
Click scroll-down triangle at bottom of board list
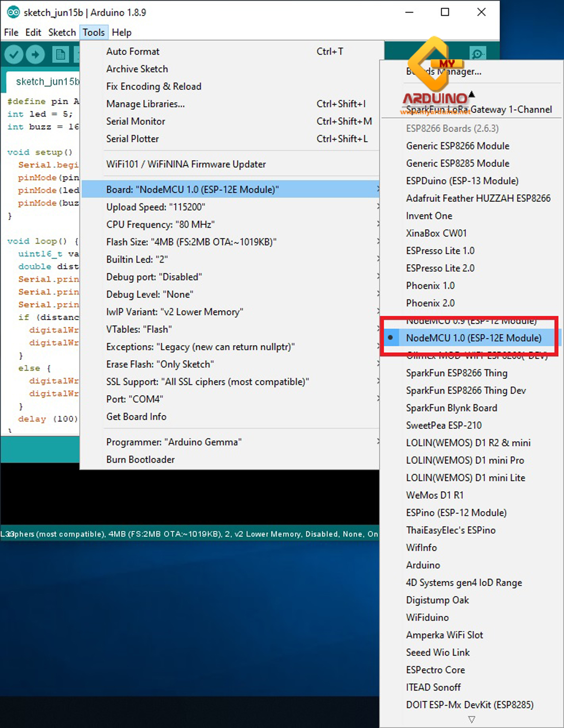pos(472,719)
